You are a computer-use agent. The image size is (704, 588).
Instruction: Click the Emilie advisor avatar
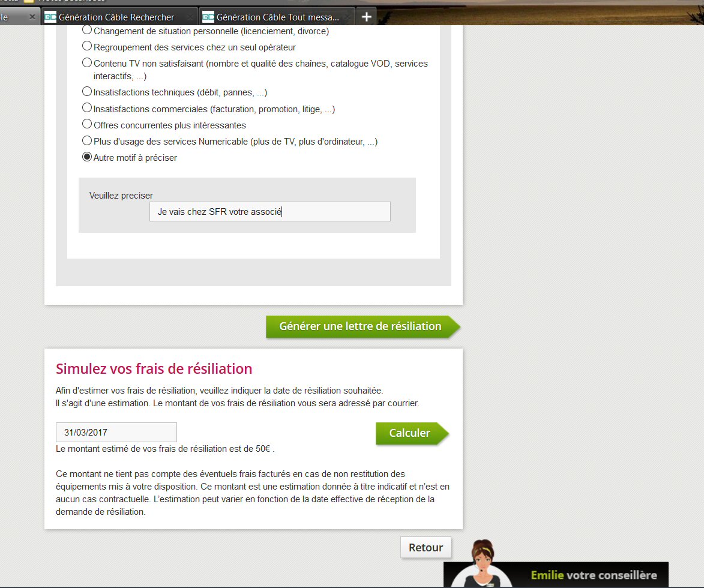481,564
